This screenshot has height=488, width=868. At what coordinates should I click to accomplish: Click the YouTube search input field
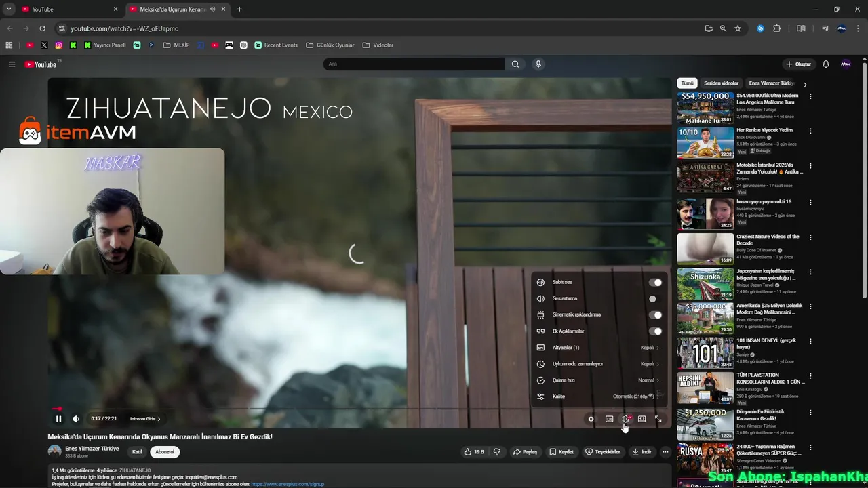pyautogui.click(x=414, y=64)
